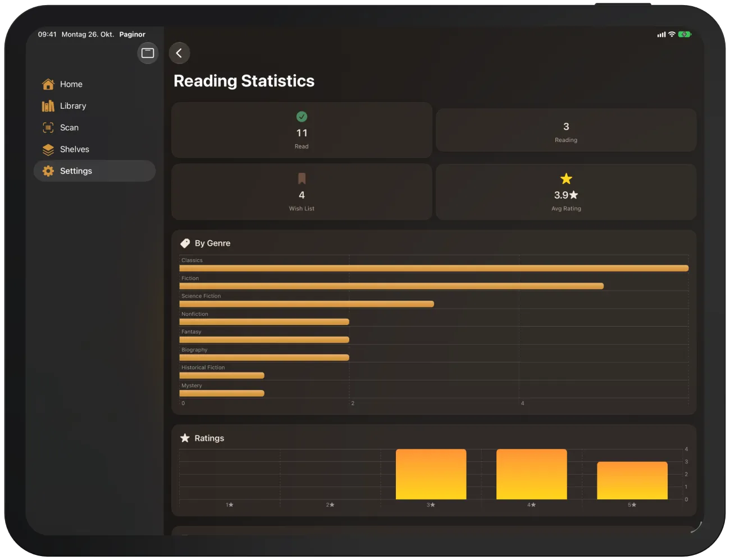Click the Shelves stack icon
The width and height of the screenshot is (730, 560).
pos(48,150)
